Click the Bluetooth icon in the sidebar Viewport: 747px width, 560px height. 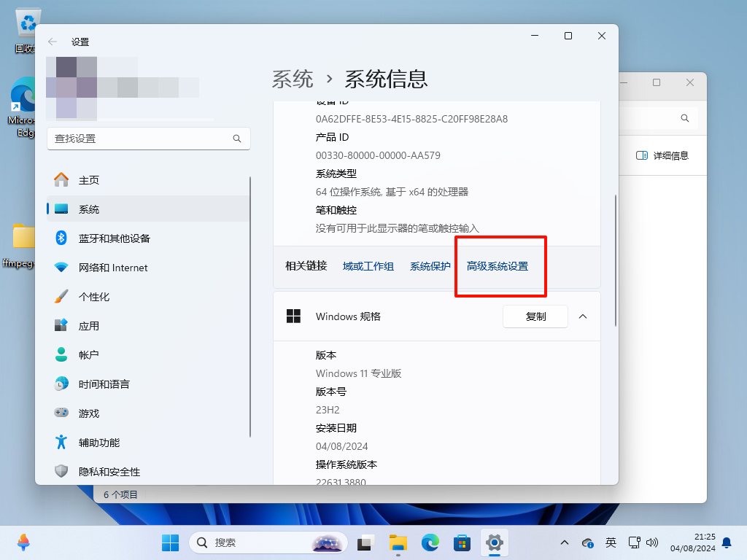coord(61,238)
